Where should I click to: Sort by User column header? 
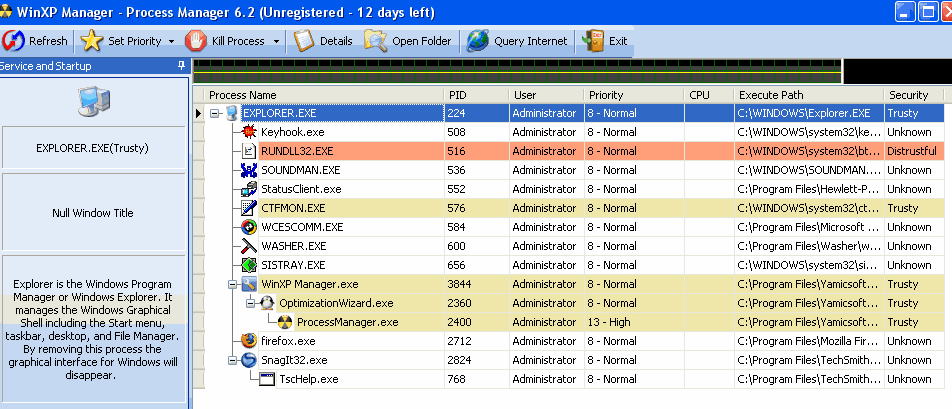point(547,95)
